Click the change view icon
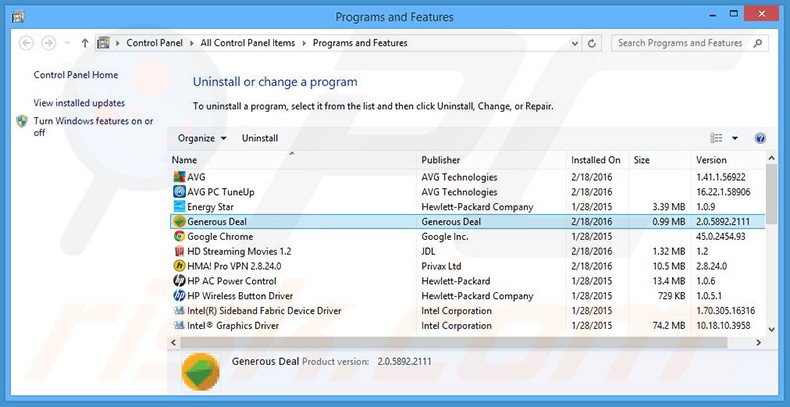Image resolution: width=790 pixels, height=407 pixels. point(716,138)
